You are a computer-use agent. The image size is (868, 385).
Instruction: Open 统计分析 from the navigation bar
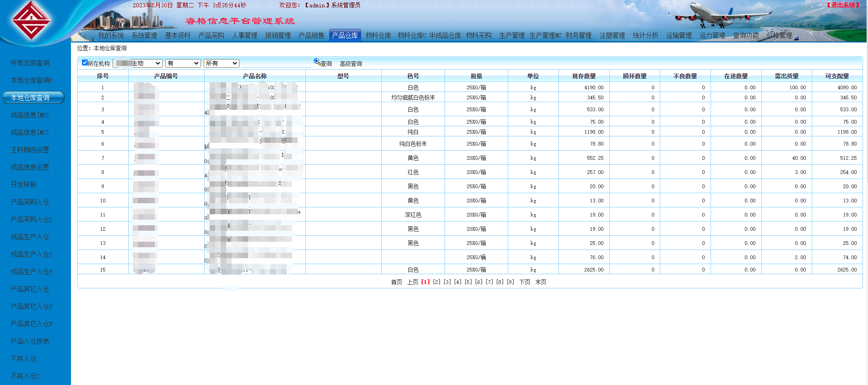pyautogui.click(x=645, y=36)
